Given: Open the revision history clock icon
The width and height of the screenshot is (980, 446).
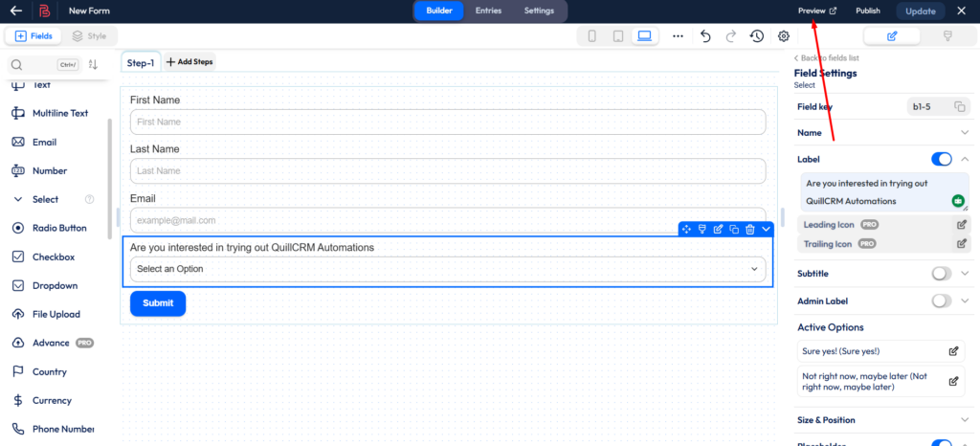Looking at the screenshot, I should 756,36.
